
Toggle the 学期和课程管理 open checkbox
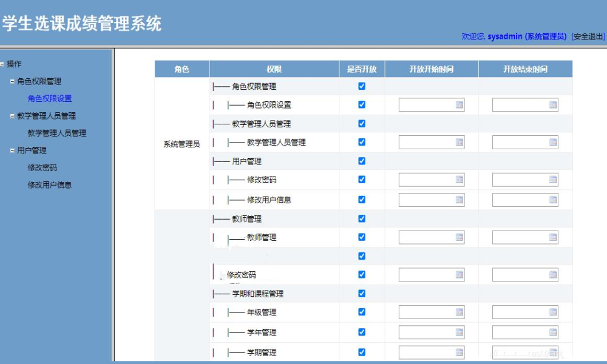[x=362, y=294]
